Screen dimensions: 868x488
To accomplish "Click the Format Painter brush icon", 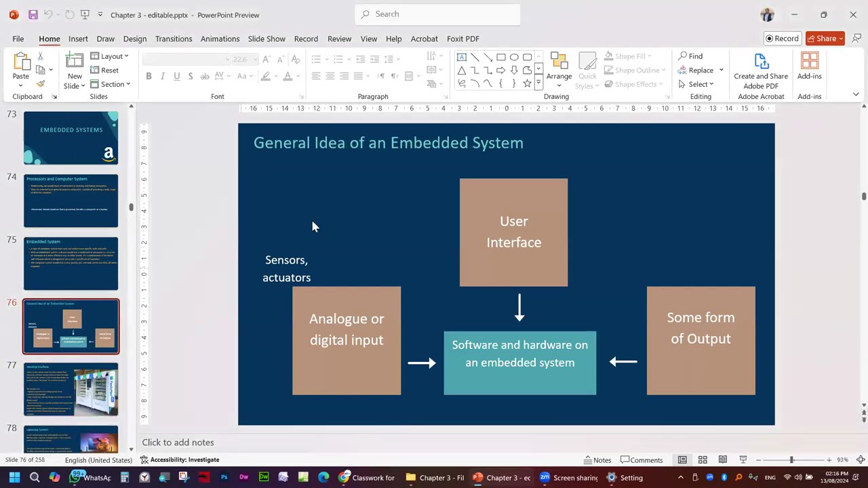I will (41, 84).
